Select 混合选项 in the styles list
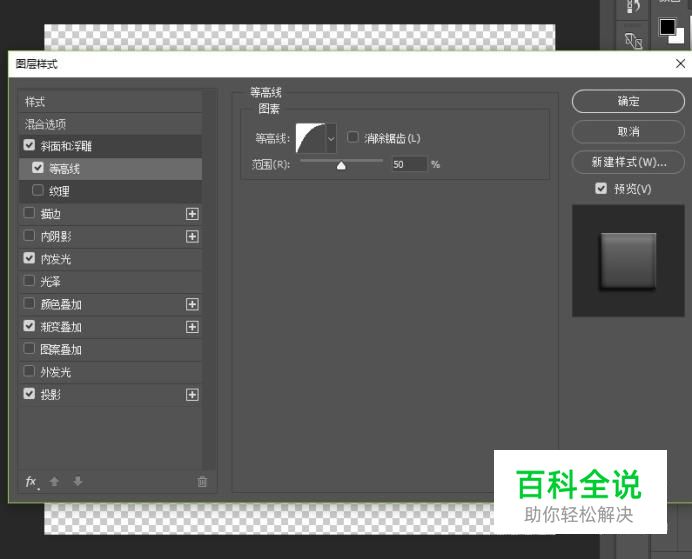This screenshot has height=559, width=692. pyautogui.click(x=110, y=124)
